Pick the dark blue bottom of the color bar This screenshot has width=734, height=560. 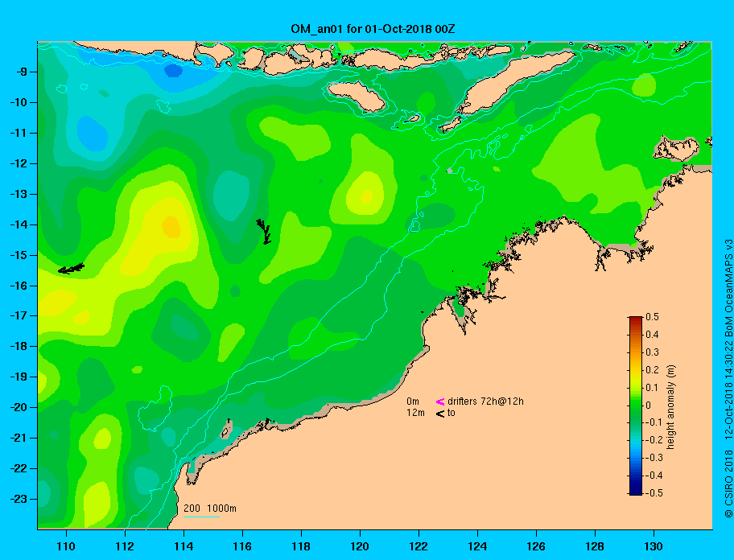click(x=636, y=491)
